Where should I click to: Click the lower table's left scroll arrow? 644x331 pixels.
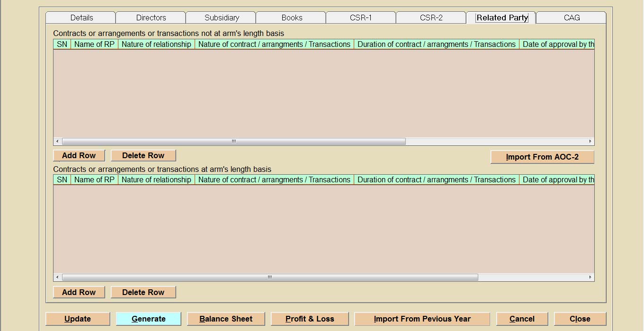point(57,277)
